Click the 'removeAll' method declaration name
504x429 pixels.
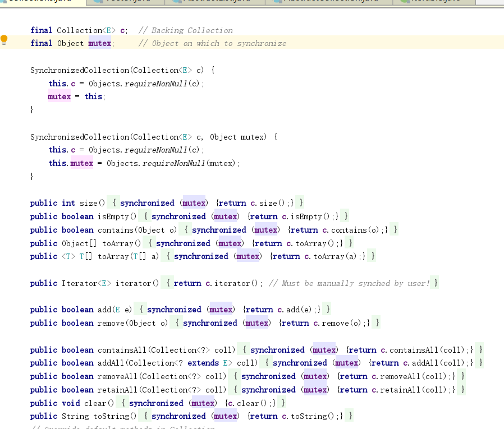tap(118, 377)
